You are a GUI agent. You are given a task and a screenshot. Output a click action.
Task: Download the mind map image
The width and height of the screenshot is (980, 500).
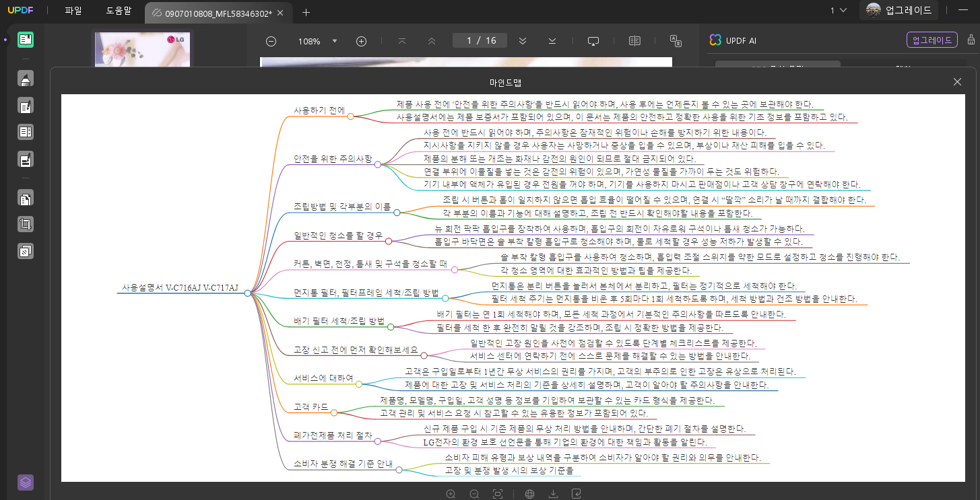click(553, 494)
